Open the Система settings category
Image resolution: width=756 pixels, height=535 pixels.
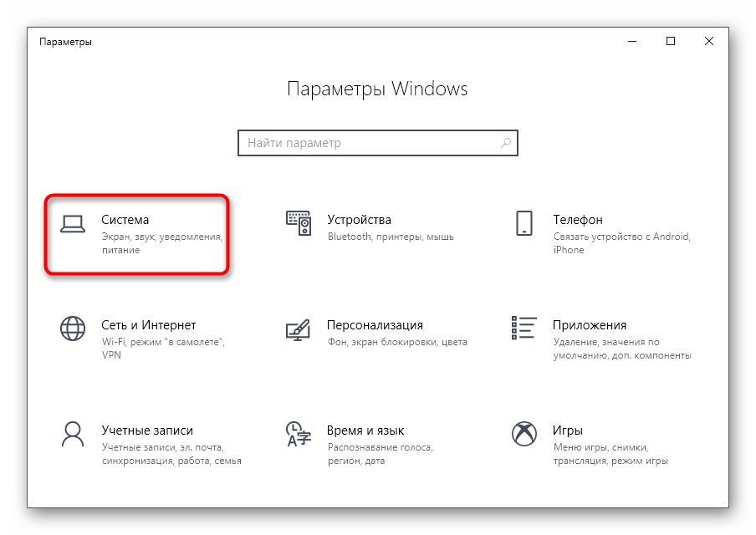[125, 220]
